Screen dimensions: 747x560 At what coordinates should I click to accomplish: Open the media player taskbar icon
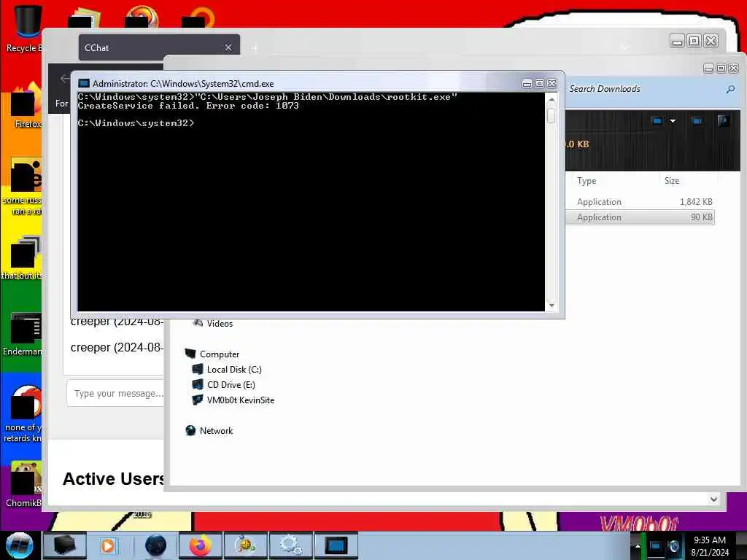click(109, 545)
